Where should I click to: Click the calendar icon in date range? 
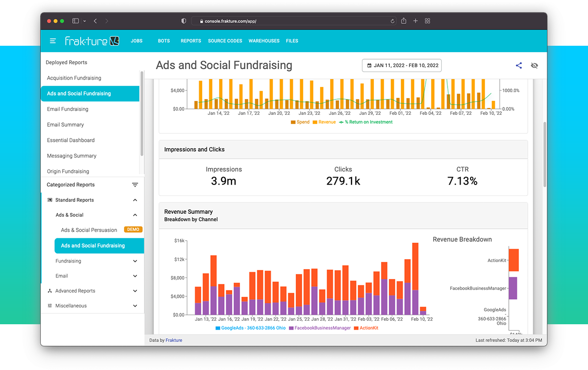click(x=369, y=66)
